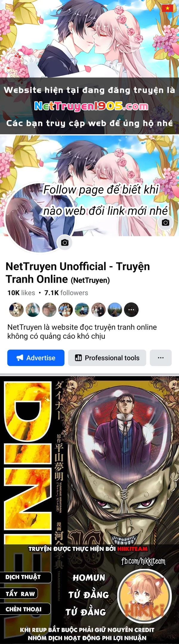
Task: Click the Vietnam flag icon
Action: pos(168,8)
